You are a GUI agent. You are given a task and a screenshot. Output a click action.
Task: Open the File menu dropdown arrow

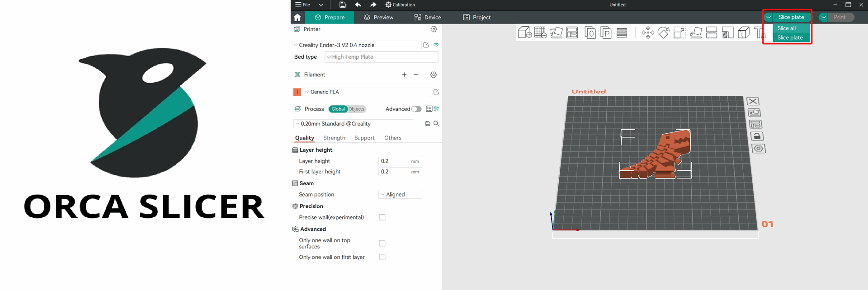pos(321,5)
